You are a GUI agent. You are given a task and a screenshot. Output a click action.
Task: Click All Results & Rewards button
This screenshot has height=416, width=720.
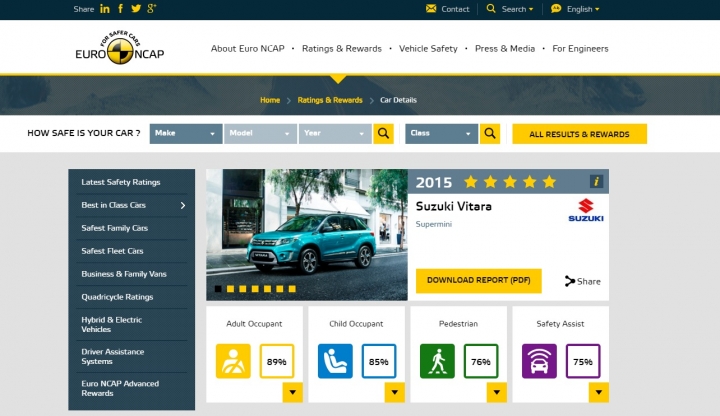[579, 134]
